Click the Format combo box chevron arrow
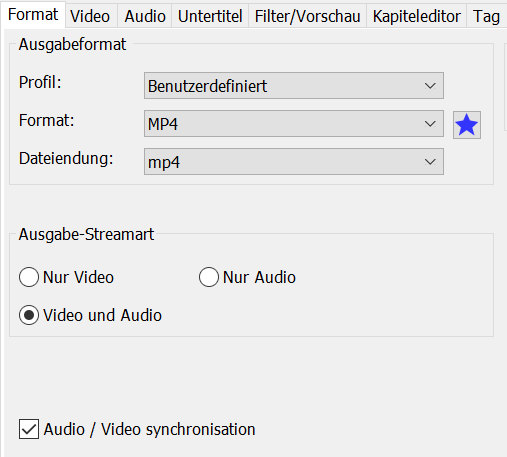The image size is (507, 457). 430,124
